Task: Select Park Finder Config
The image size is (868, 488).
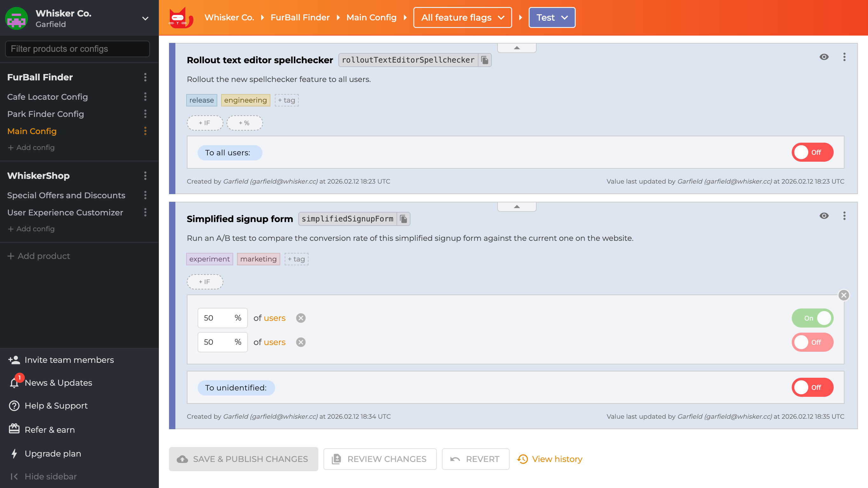Action: pos(45,114)
